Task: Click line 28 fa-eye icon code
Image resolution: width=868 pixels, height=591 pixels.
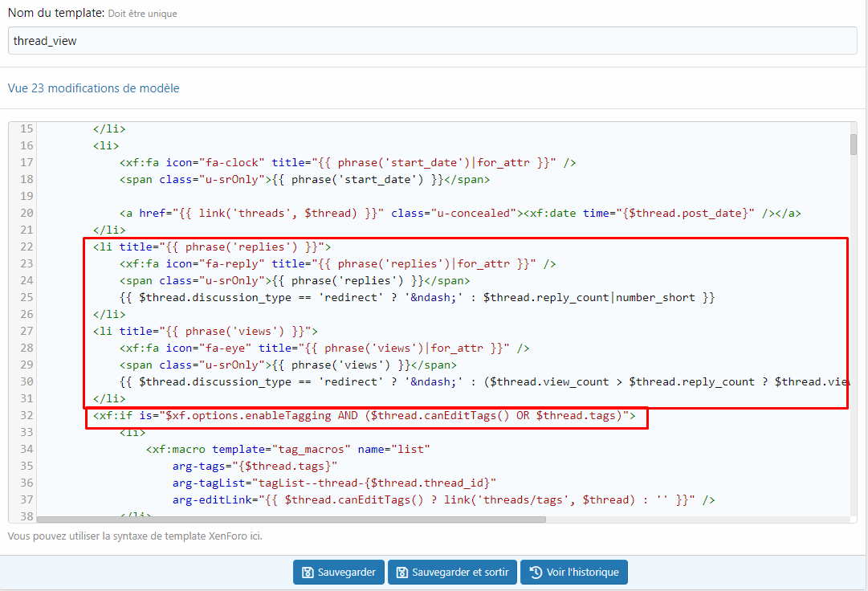Action: point(324,348)
